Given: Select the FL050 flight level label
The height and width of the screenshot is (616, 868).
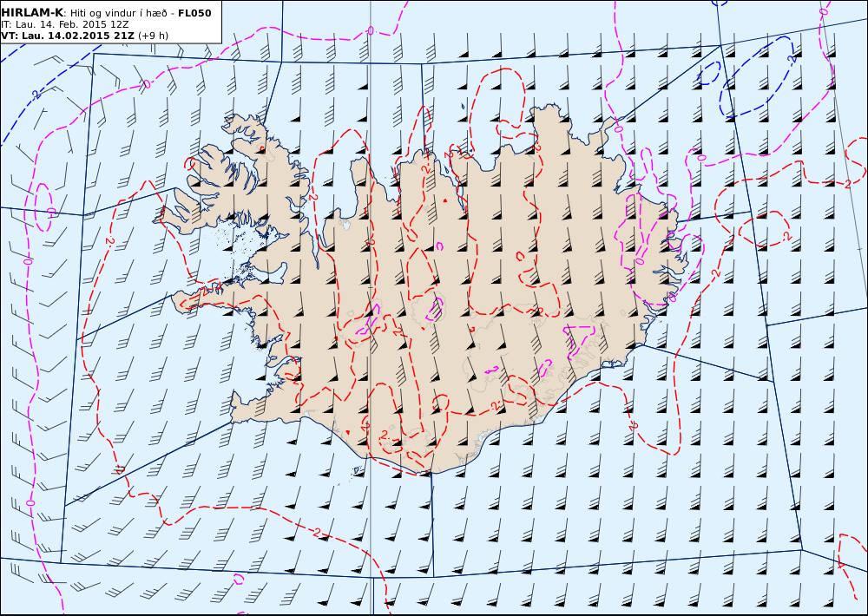Looking at the screenshot, I should [194, 13].
